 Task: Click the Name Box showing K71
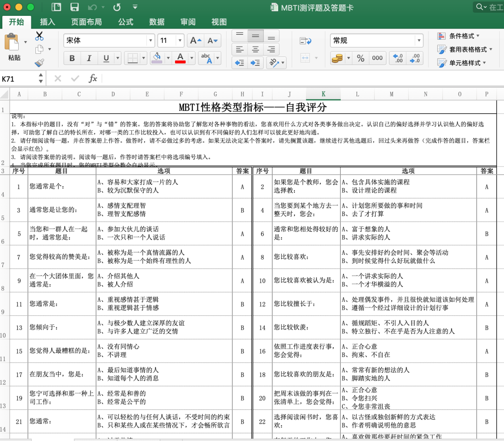tap(19, 79)
